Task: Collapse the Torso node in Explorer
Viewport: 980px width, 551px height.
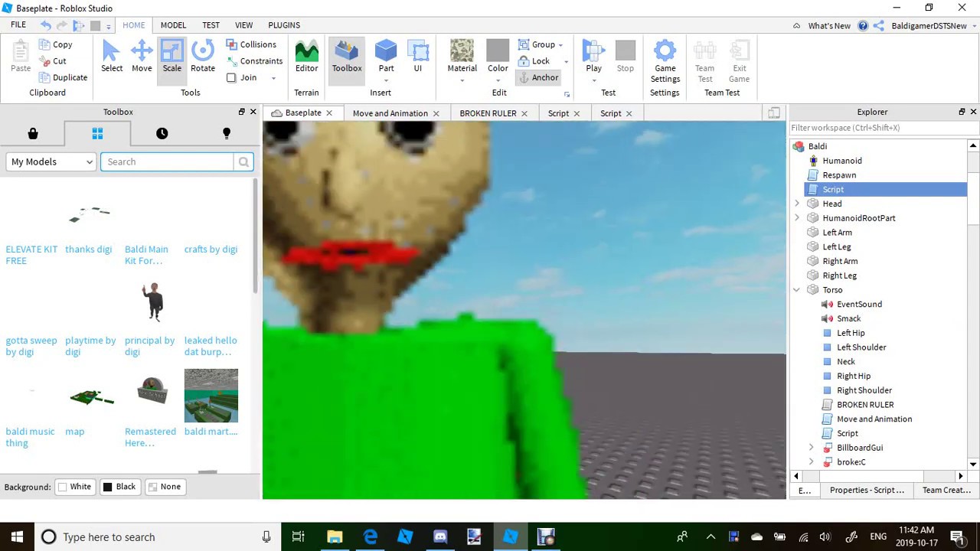Action: (797, 290)
